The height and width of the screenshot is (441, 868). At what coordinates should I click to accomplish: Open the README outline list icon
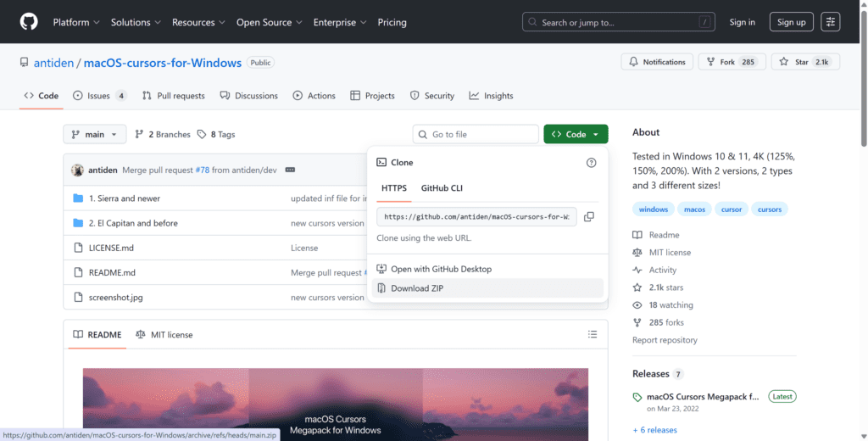tap(593, 335)
